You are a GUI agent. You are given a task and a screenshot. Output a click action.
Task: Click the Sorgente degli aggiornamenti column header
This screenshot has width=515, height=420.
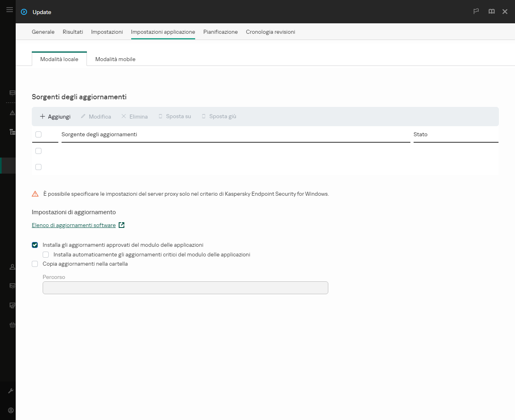coord(99,135)
